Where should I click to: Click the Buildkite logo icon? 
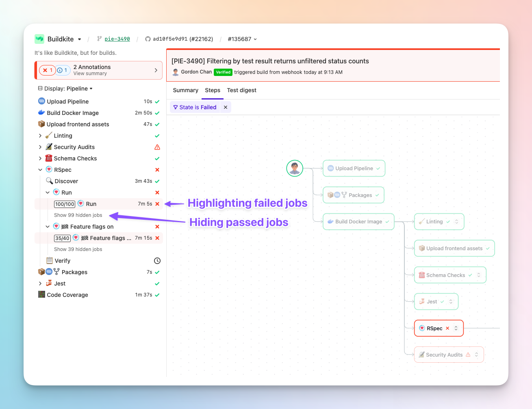pyautogui.click(x=39, y=39)
